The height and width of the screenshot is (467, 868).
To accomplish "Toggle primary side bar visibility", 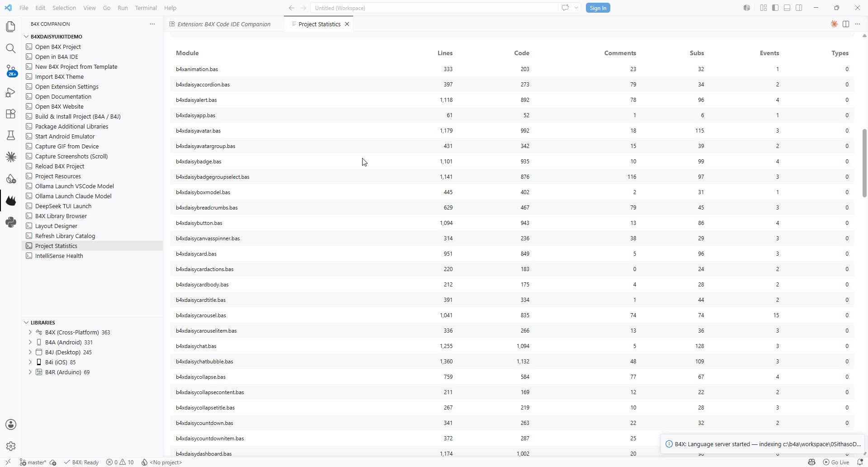I will click(775, 8).
